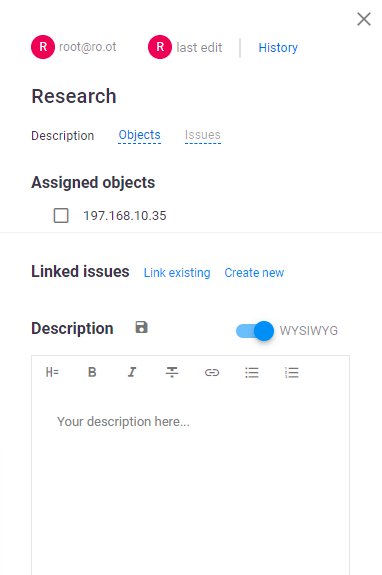Click the heading format icon
382x575 pixels.
(52, 372)
